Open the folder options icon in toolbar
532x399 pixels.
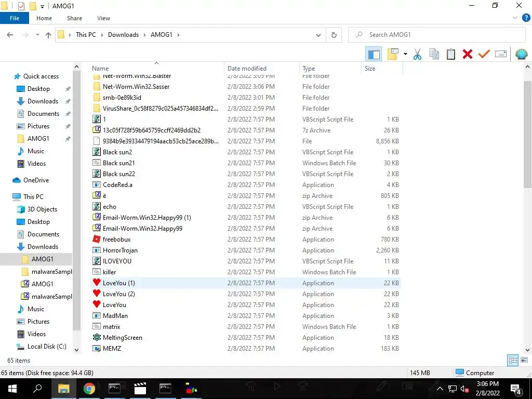point(393,54)
